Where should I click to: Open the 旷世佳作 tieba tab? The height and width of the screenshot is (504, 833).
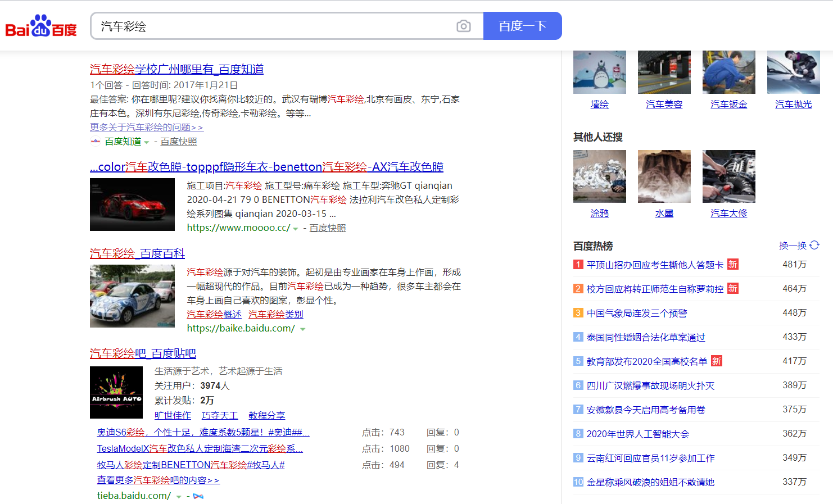(x=173, y=415)
